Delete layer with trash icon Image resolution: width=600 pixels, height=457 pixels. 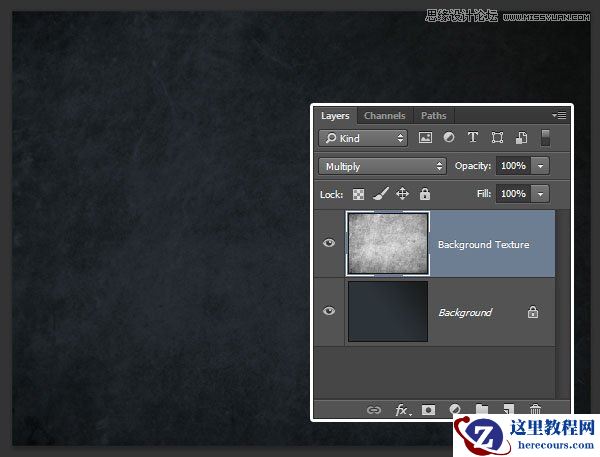pyautogui.click(x=535, y=410)
